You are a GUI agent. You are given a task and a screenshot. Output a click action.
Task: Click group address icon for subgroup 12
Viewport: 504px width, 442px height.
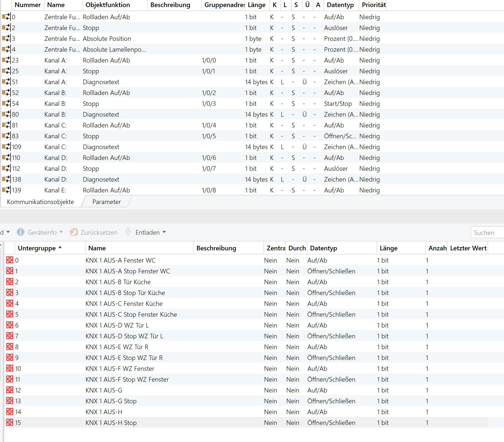click(x=10, y=390)
